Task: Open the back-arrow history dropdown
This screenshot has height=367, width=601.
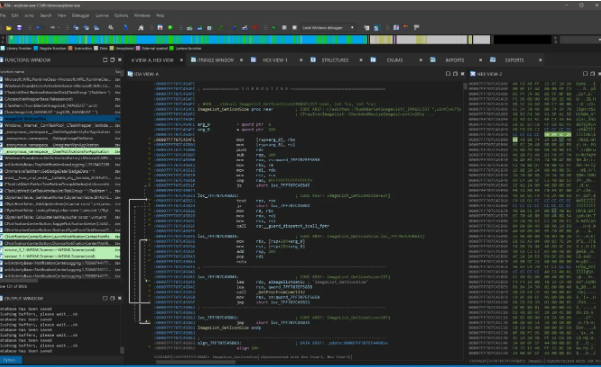Action: [43, 28]
